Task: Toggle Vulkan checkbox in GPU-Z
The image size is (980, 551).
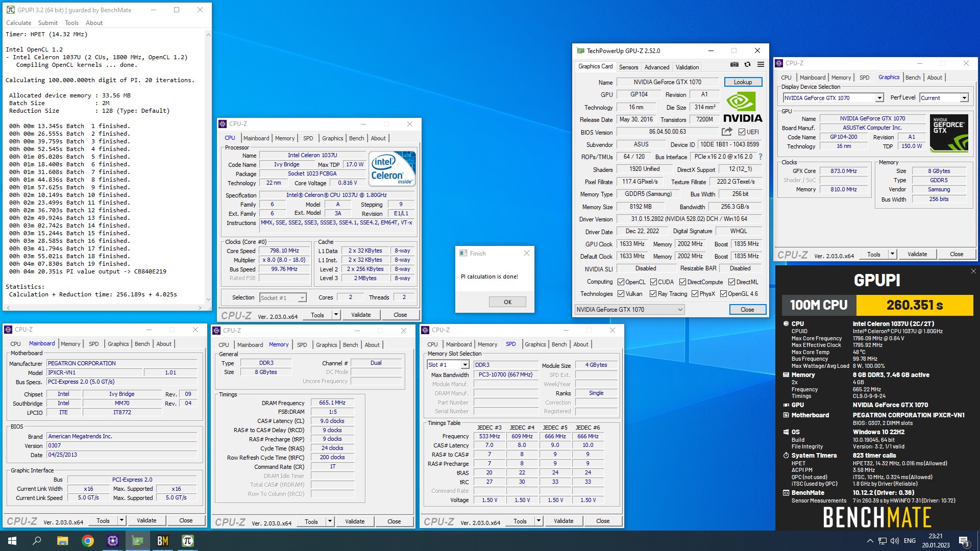Action: pos(621,294)
